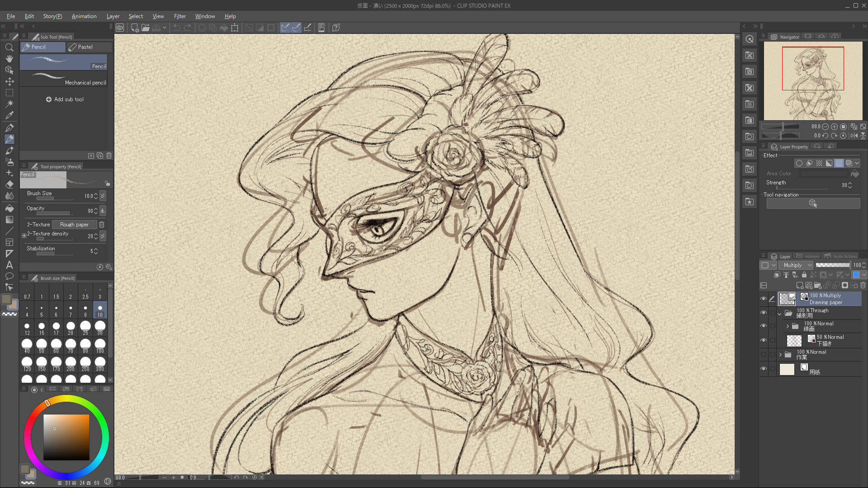
Task: Select the Eyedropper tool
Action: tap(9, 115)
